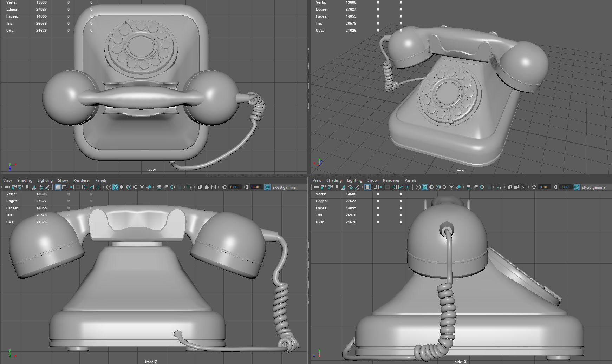
Task: Open Lighting menu of front view panel
Action: point(45,180)
